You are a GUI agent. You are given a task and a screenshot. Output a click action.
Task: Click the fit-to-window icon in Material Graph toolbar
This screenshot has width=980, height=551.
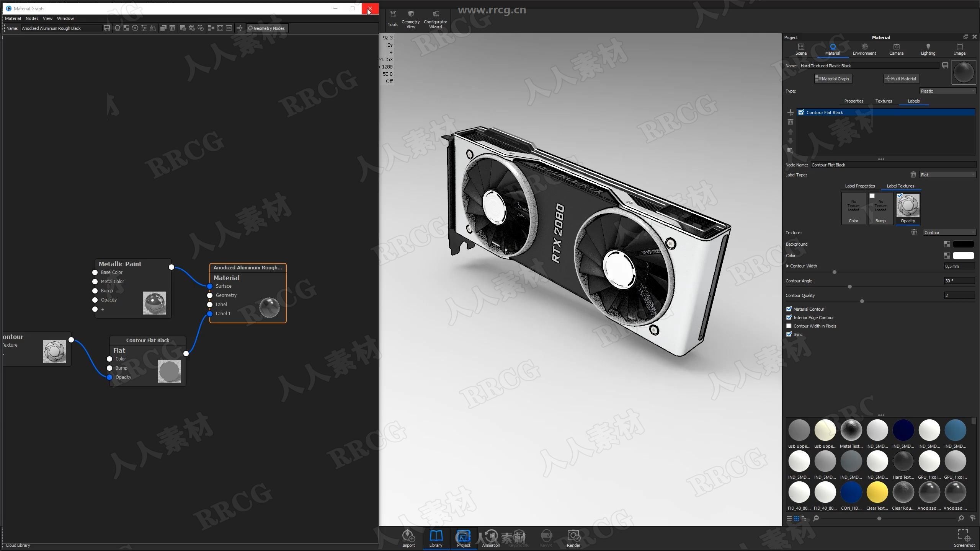coord(220,28)
